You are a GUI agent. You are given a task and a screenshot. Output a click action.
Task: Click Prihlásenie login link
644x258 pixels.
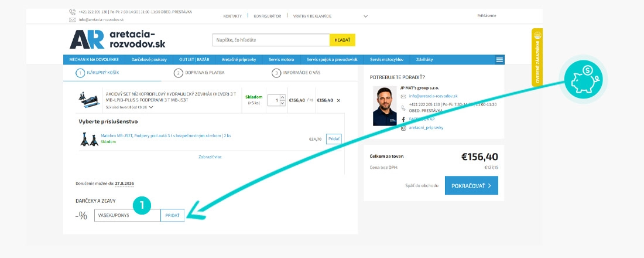[487, 16]
